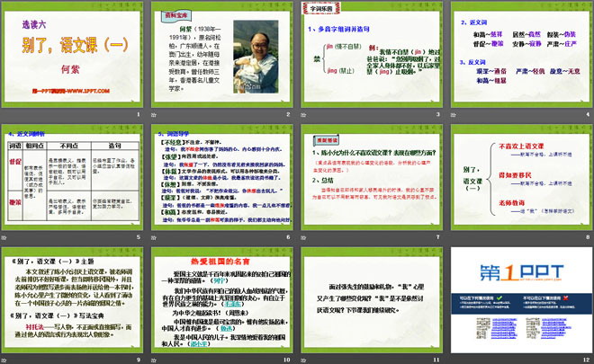This screenshot has height=364, width=594.
Task: Click slide number "1" below the first slide
Action: [x=139, y=114]
